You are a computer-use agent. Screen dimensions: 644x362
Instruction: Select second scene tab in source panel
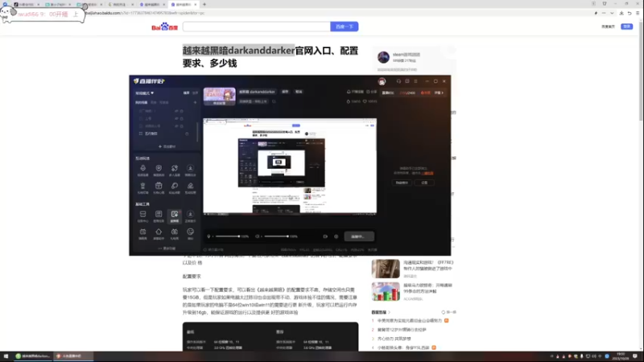click(x=154, y=103)
